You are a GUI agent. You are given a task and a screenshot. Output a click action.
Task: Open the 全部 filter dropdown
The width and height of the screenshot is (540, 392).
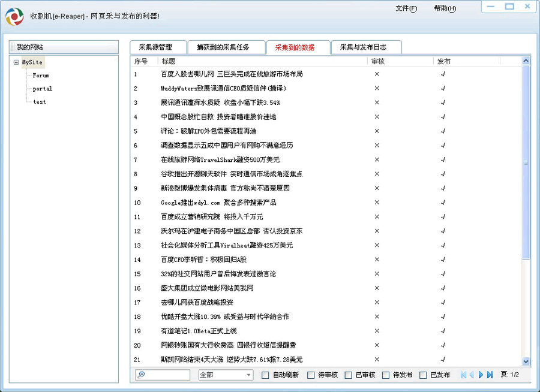225,375
